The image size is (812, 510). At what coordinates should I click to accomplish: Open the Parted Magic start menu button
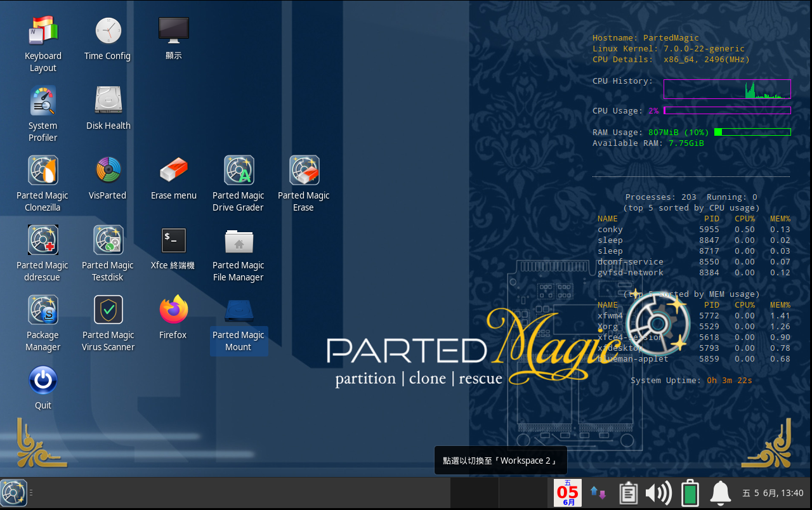13,493
